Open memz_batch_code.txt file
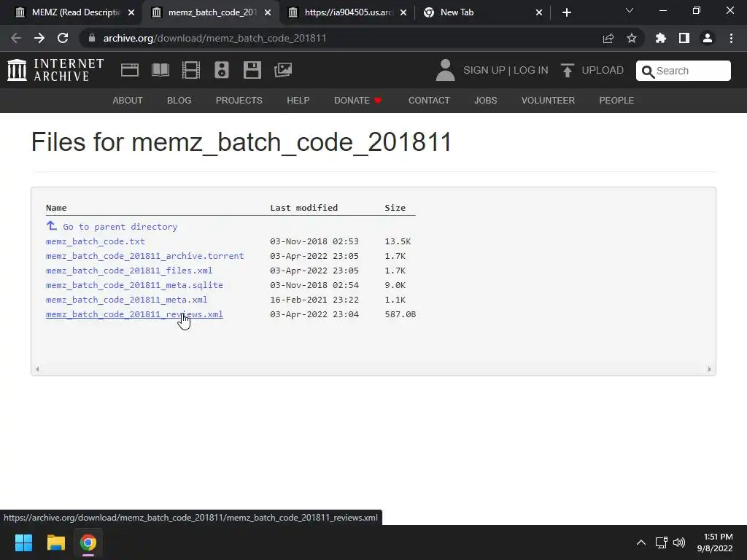The image size is (747, 560). point(96,241)
